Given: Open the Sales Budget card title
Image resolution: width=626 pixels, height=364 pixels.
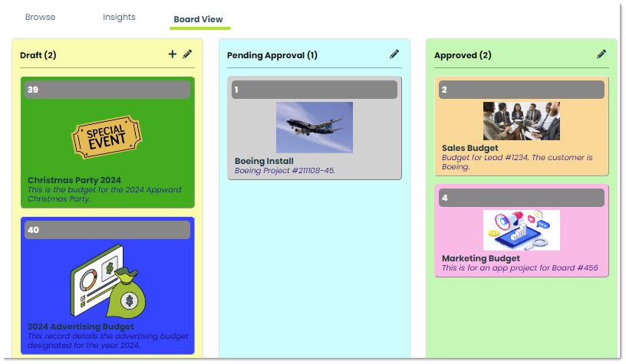Looking at the screenshot, I should (x=470, y=148).
